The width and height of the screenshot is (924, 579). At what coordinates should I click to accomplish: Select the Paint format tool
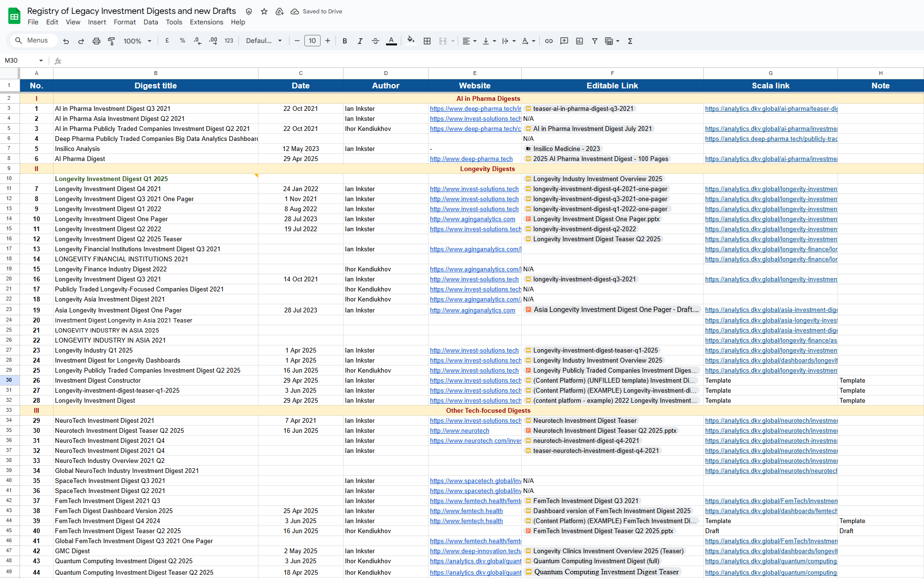pos(111,41)
